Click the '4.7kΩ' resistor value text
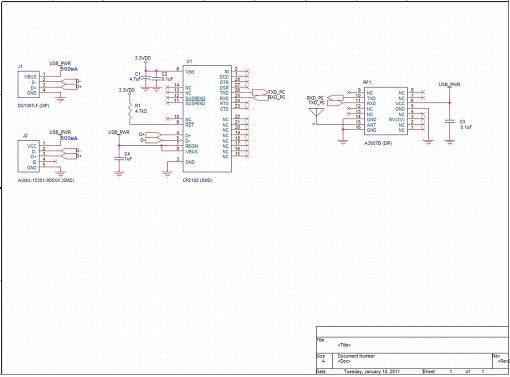Screen dimensions: 510x377 pyautogui.click(x=141, y=111)
